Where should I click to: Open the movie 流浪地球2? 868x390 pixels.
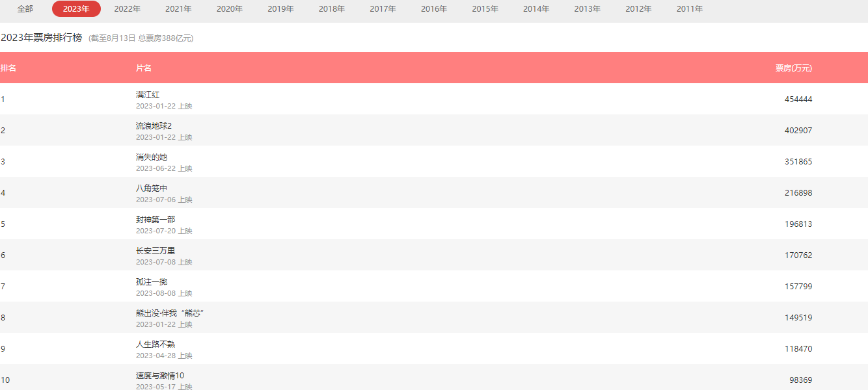click(x=154, y=126)
